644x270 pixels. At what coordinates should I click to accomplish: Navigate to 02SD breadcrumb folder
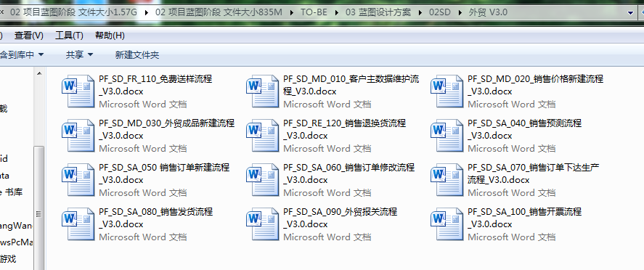[x=439, y=12]
